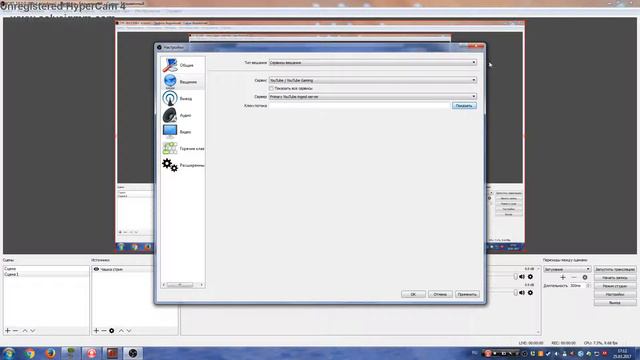Click Start Recording button in main window
This screenshot has width=640, height=360.
615,278
